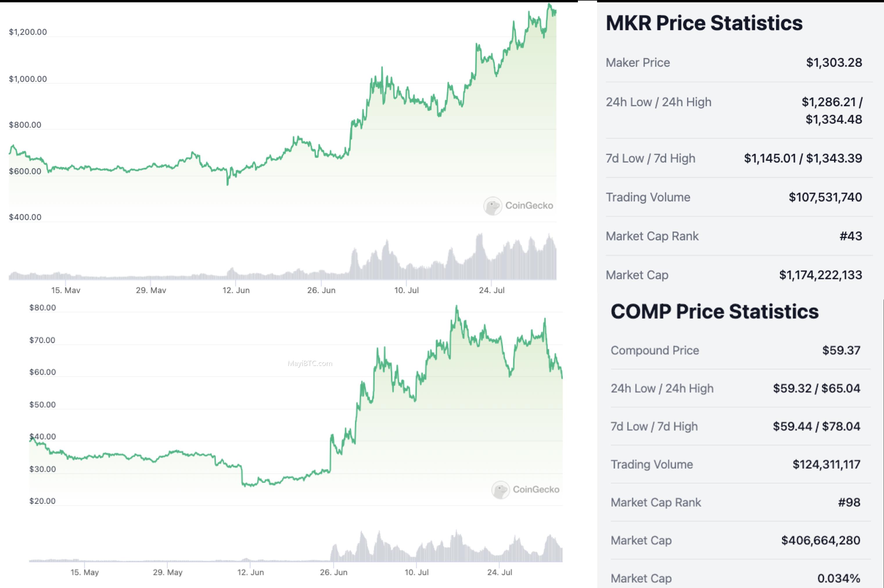Click the CoinGecko gecko logo on COMP chart
This screenshot has height=588, width=884.
501,490
